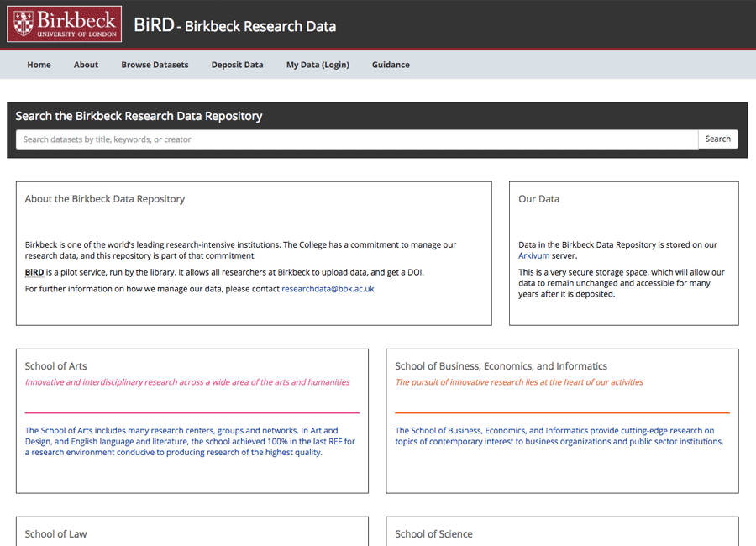Click the School of Law heading
The height and width of the screenshot is (546, 756).
(56, 534)
